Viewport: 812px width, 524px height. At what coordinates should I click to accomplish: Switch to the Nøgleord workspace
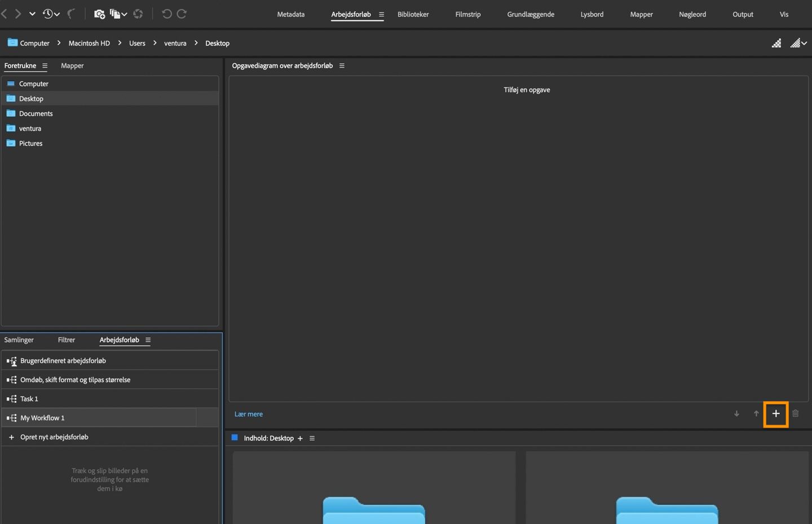(x=692, y=14)
